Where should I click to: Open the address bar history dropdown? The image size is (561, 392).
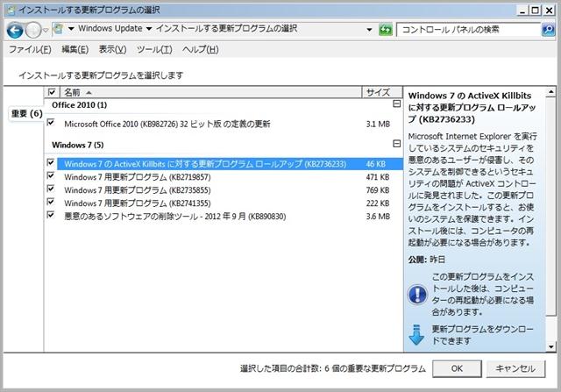pyautogui.click(x=370, y=29)
